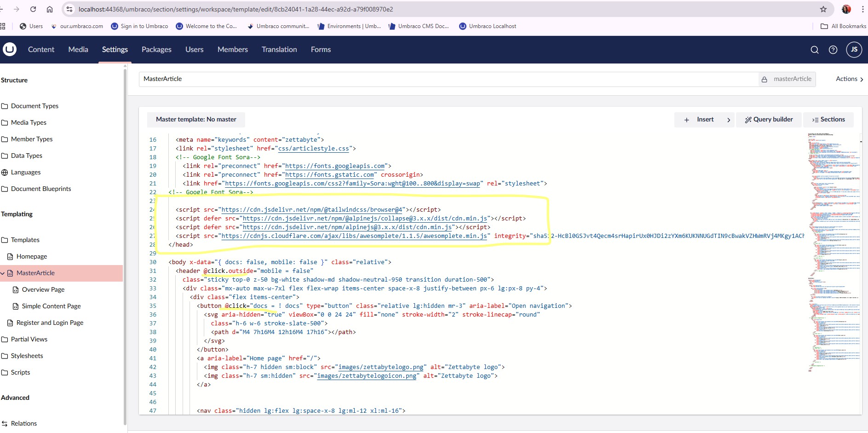Open the Forms section
Image resolution: width=868 pixels, height=433 pixels.
tap(321, 49)
